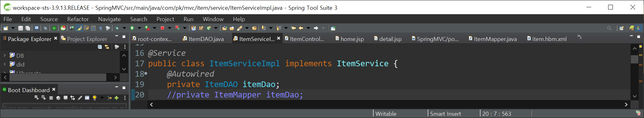The width and height of the screenshot is (644, 118).
Task: Open the dropdown arrow beside New Java Class
Action: click(216, 28)
